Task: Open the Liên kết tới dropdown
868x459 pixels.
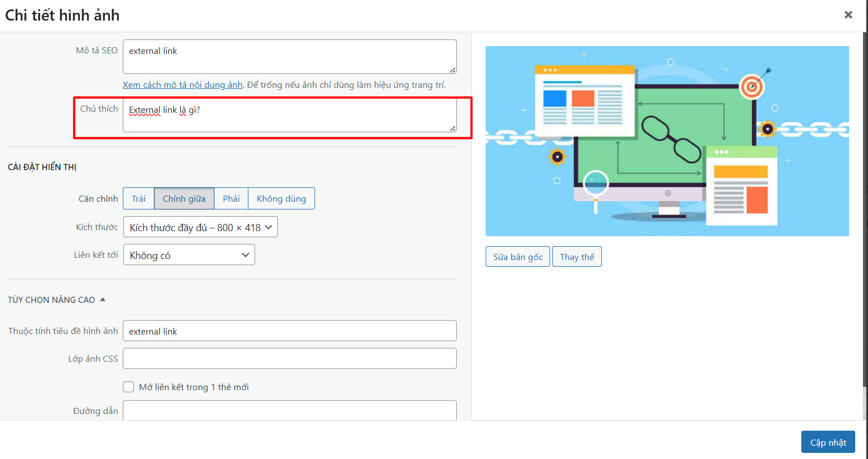Action: (189, 255)
